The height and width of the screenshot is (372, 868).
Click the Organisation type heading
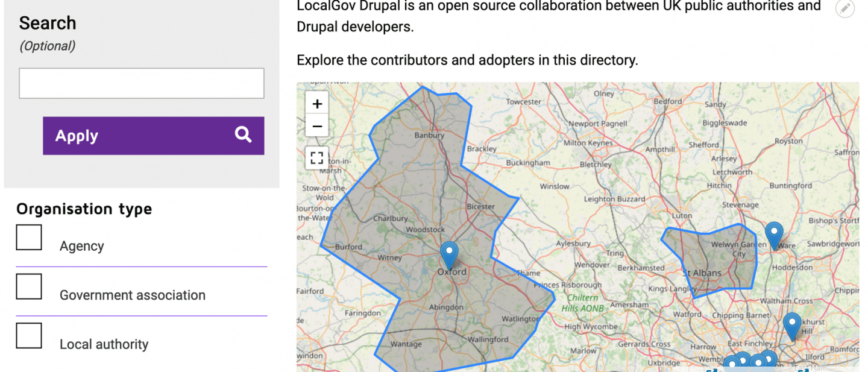pyautogui.click(x=84, y=209)
